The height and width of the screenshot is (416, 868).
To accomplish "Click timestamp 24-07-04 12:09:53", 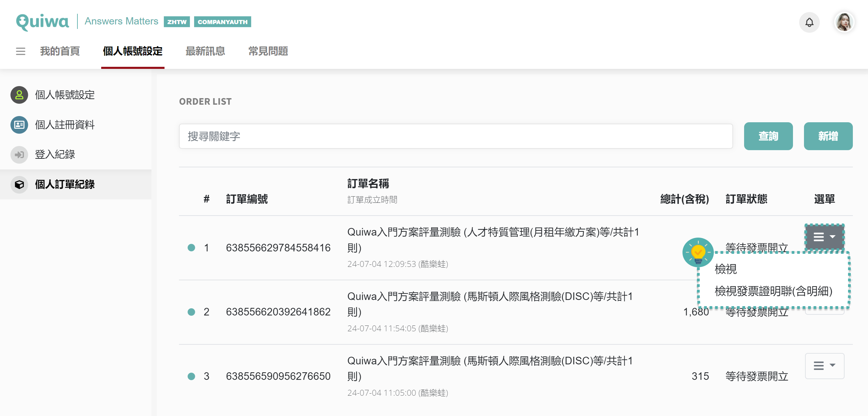I will (x=381, y=264).
